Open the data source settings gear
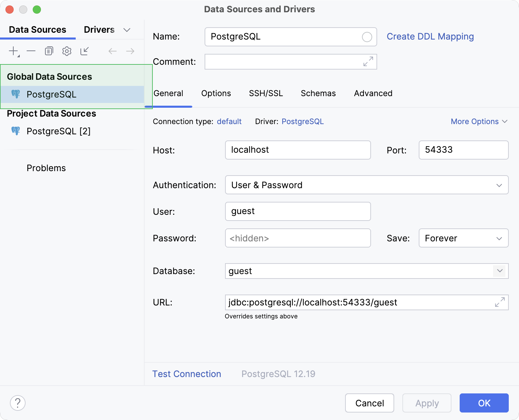The height and width of the screenshot is (420, 519). pos(66,51)
